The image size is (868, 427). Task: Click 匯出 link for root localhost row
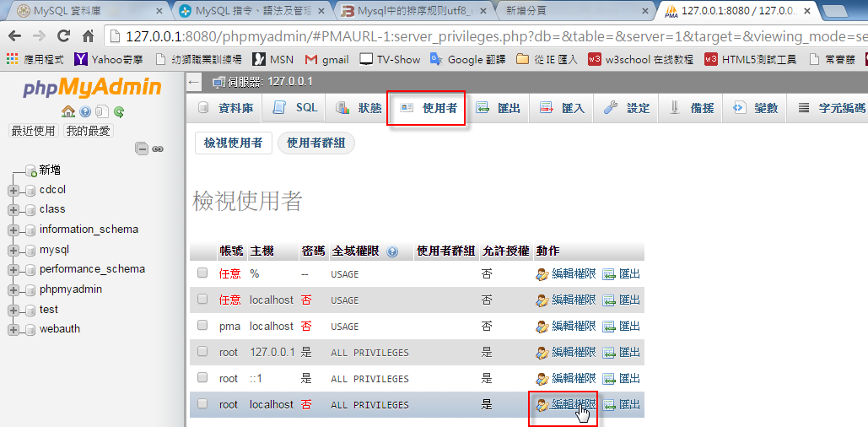tap(629, 405)
